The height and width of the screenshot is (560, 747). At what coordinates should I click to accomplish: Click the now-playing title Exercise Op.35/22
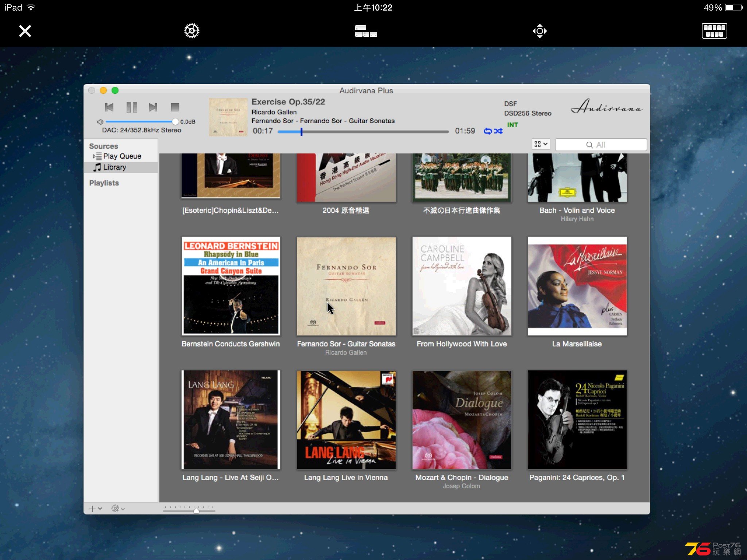pyautogui.click(x=288, y=102)
